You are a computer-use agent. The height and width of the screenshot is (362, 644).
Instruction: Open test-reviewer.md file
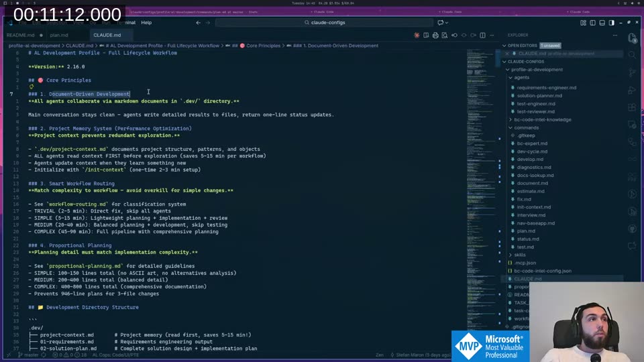click(x=535, y=112)
